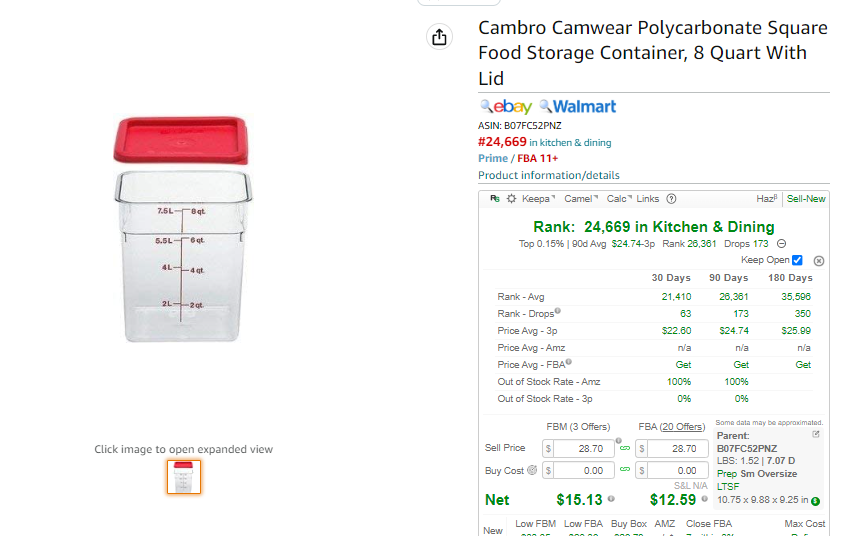The width and height of the screenshot is (849, 536).
Task: Open the Camel dropdown menu
Action: (x=580, y=199)
